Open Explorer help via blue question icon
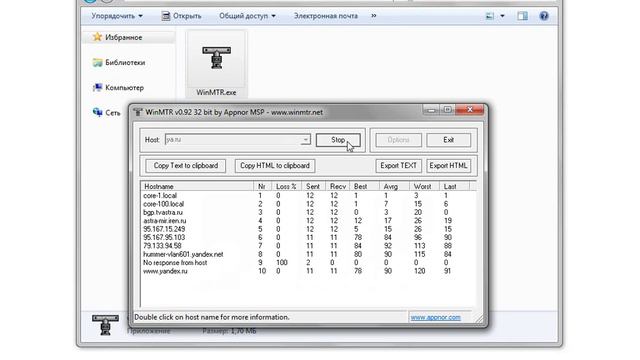This screenshot has height=360, width=640. point(544,16)
